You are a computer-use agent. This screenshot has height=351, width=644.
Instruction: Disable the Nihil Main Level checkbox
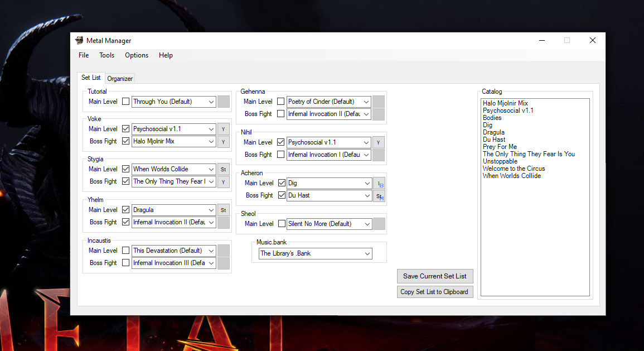(282, 142)
